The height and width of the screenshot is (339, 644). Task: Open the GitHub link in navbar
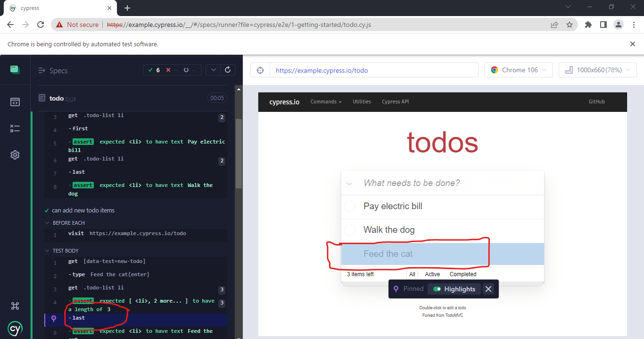(x=596, y=102)
